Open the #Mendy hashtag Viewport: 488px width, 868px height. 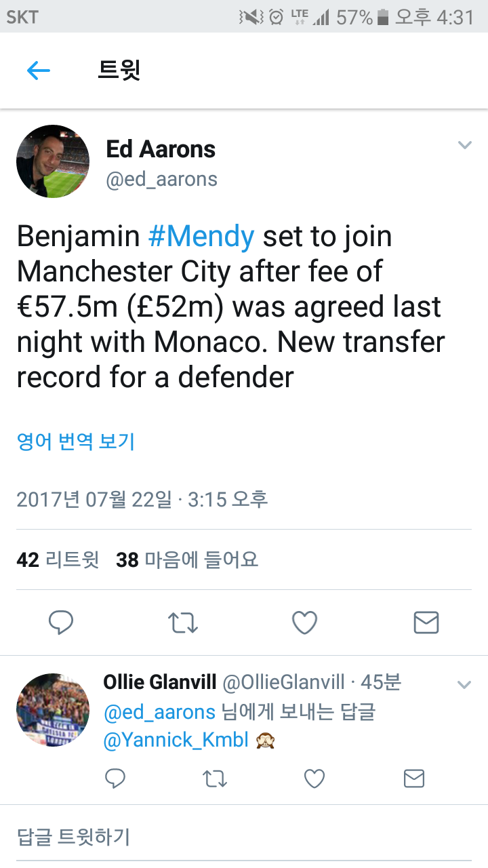201,237
